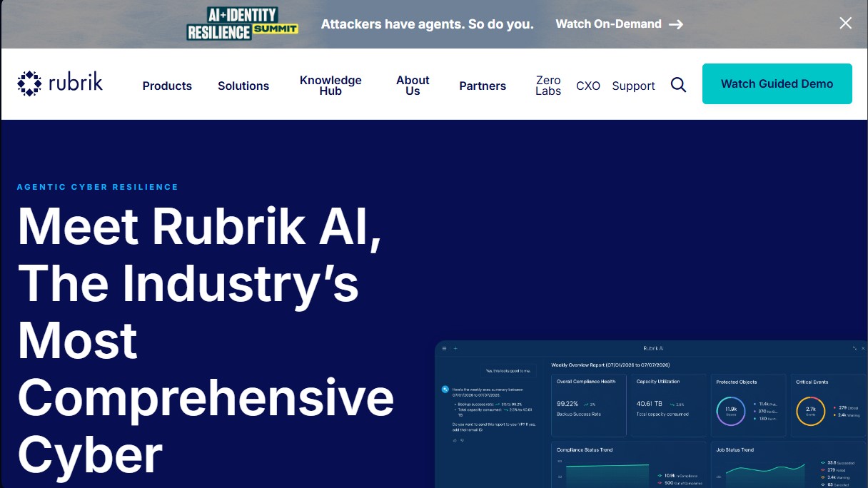Open the Products menu

167,86
